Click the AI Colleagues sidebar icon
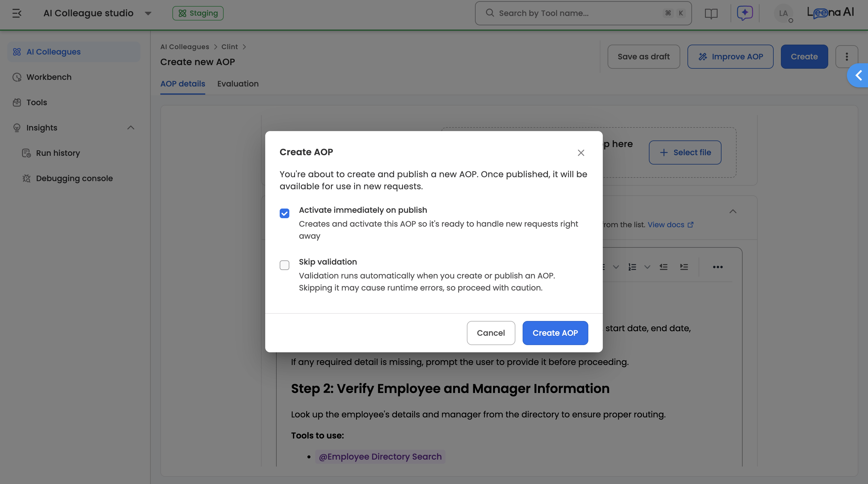This screenshot has height=484, width=868. pos(17,52)
